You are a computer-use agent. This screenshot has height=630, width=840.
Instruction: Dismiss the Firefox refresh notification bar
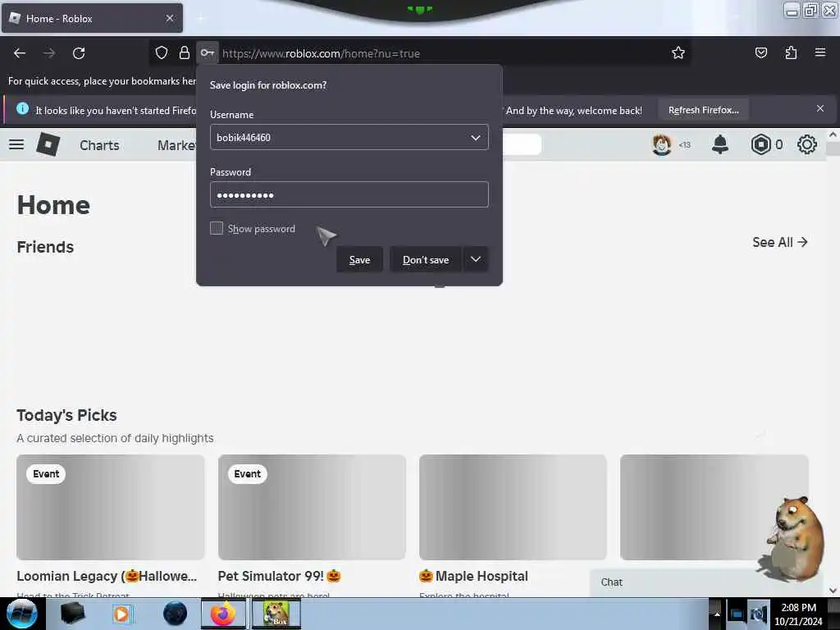(820, 108)
